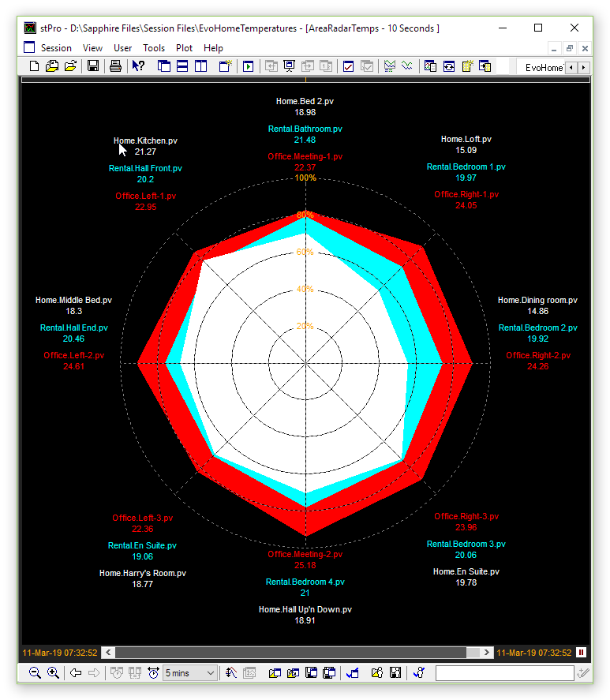Image resolution: width=610 pixels, height=700 pixels.
Task: Toggle the red pause button beside end timestamp
Action: click(581, 652)
